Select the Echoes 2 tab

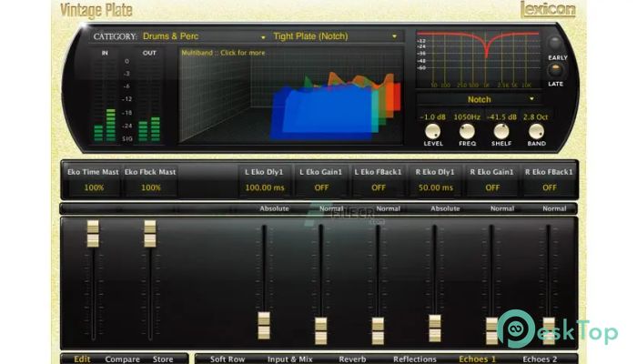(540, 359)
